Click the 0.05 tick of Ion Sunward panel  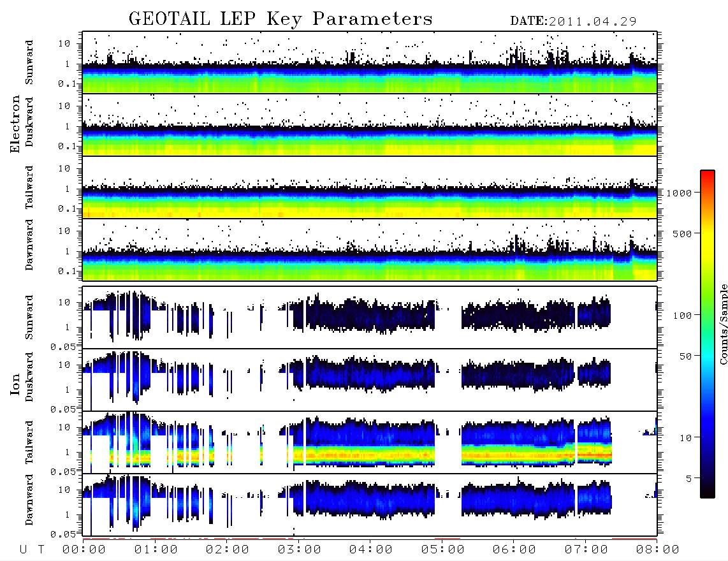pos(63,346)
